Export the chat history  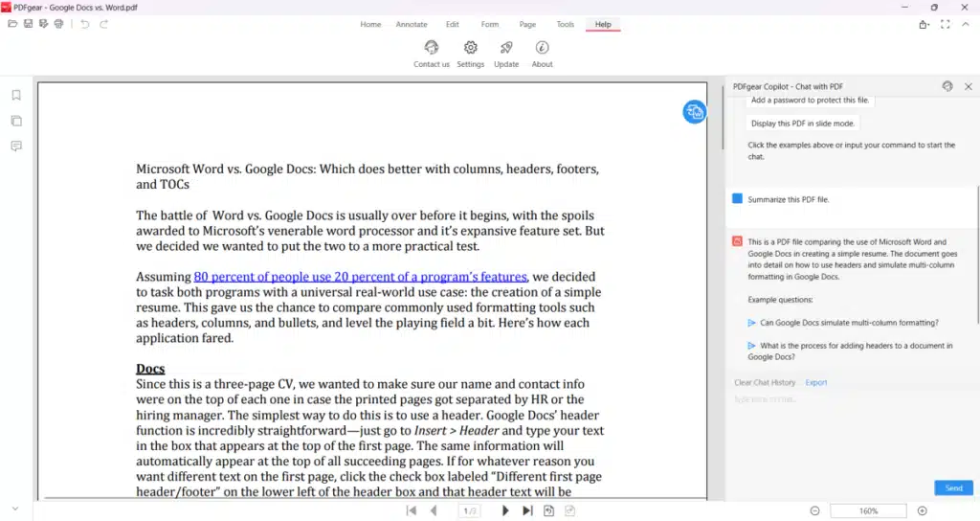pyautogui.click(x=816, y=382)
